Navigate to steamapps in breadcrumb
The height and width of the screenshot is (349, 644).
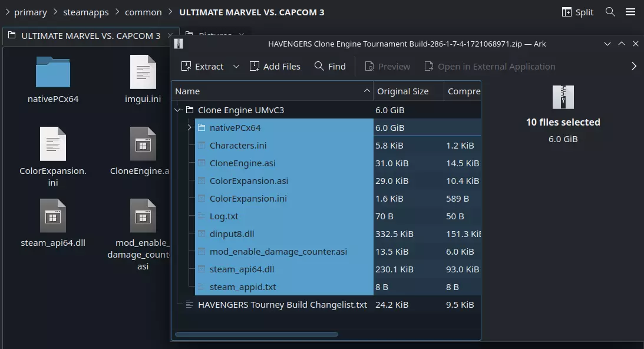[86, 12]
